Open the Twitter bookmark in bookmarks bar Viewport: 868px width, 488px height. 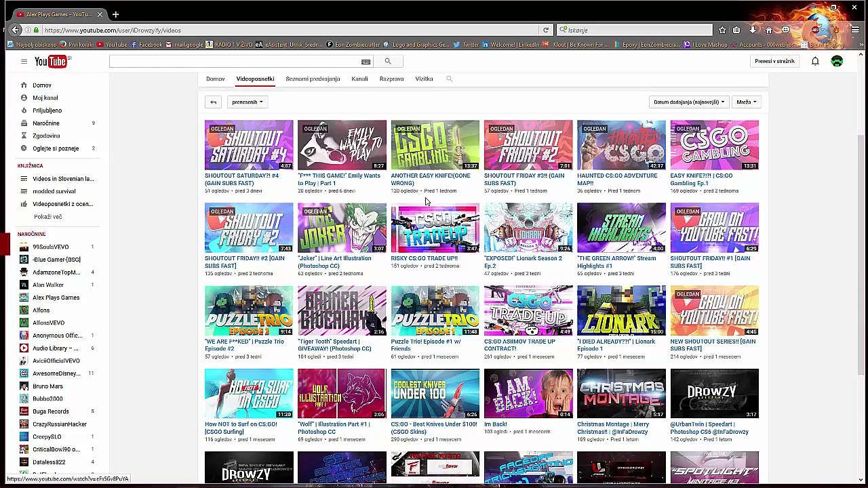pyautogui.click(x=467, y=45)
